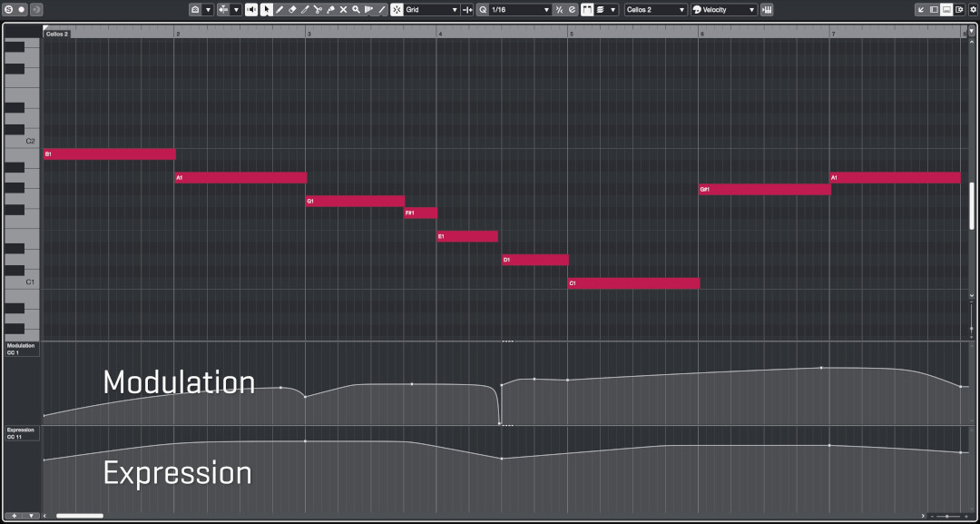The width and height of the screenshot is (980, 524).
Task: Select the Zoom magnifier tool
Action: pos(357,10)
